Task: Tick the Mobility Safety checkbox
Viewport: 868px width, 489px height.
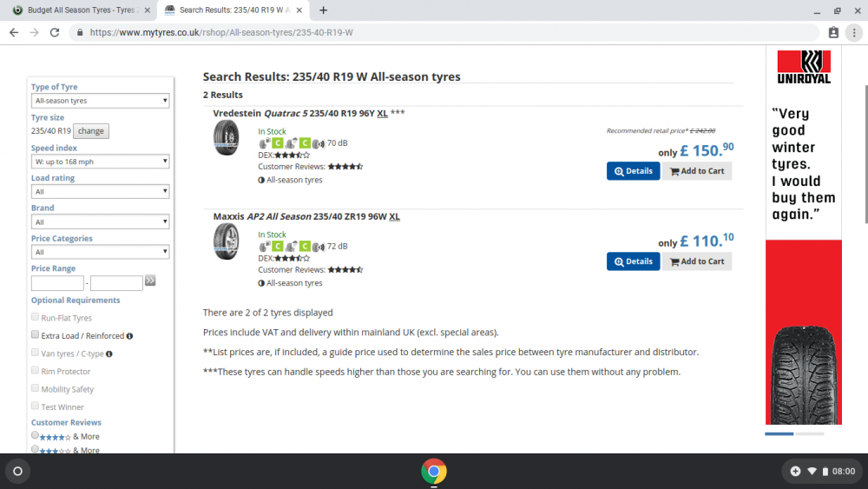Action: [35, 387]
